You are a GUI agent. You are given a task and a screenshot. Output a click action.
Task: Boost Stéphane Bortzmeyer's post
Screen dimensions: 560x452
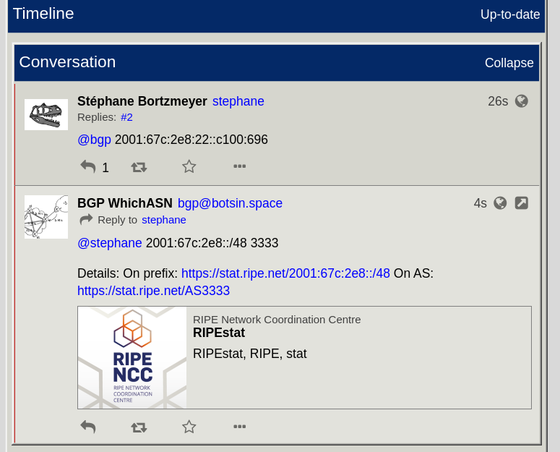point(139,167)
